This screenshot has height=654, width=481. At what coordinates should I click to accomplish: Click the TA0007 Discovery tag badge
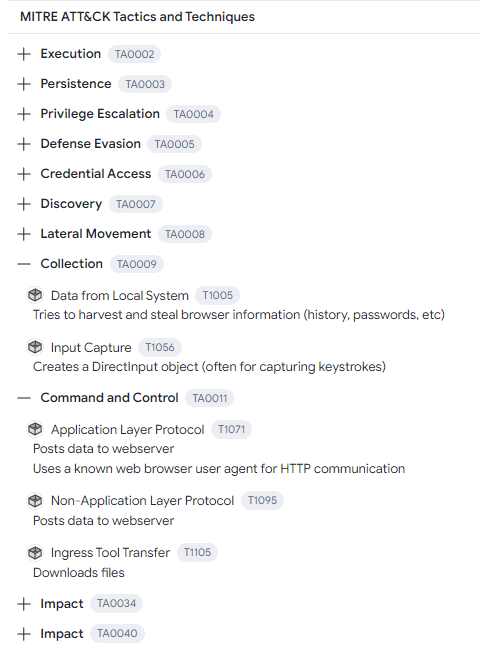click(136, 204)
